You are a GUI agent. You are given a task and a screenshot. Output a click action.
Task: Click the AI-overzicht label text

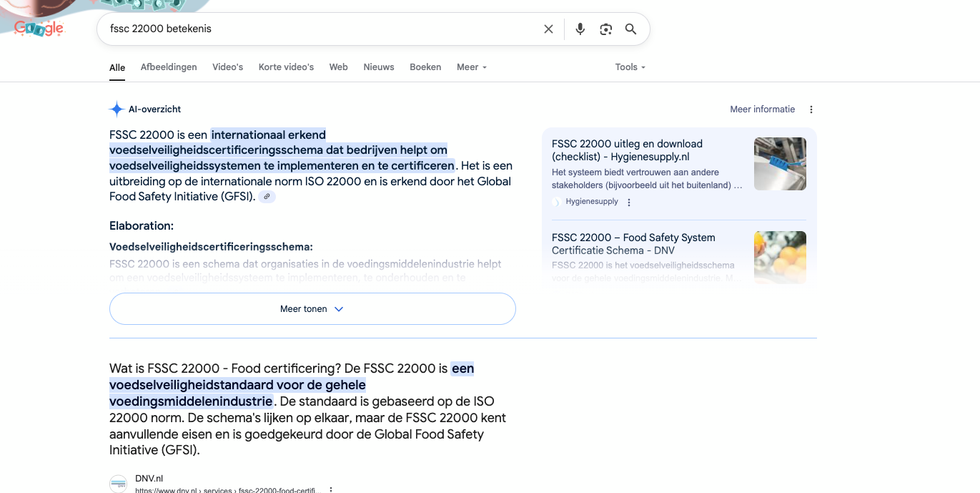pos(154,109)
